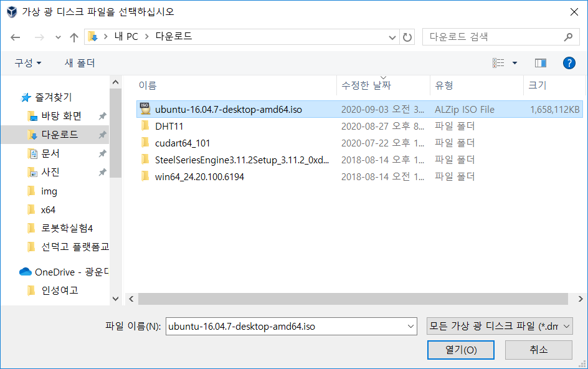The image size is (588, 369).
Task: Change the view layout icon
Action: click(498, 63)
